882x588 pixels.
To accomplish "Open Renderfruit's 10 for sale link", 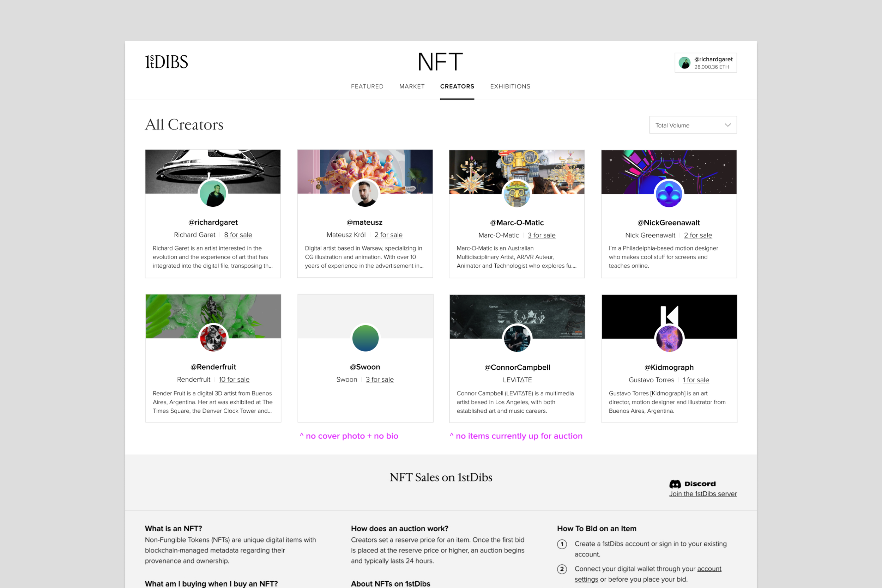I will coord(234,380).
